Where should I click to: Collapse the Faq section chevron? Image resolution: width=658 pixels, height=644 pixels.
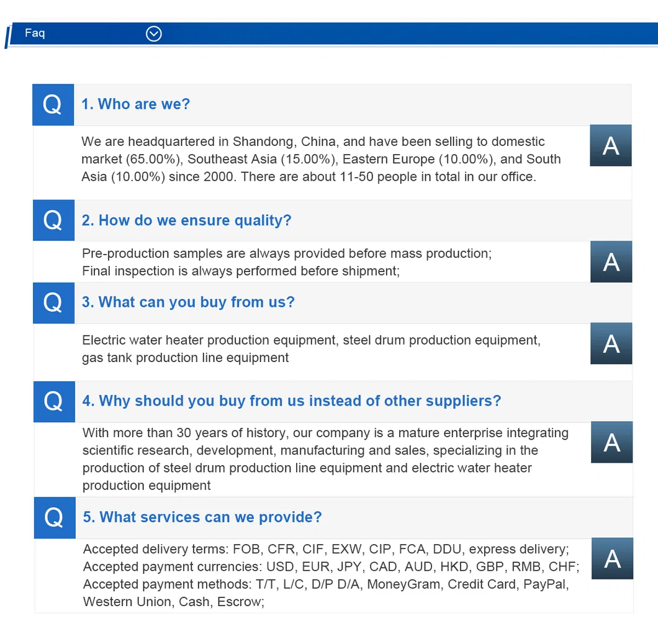coord(154,34)
